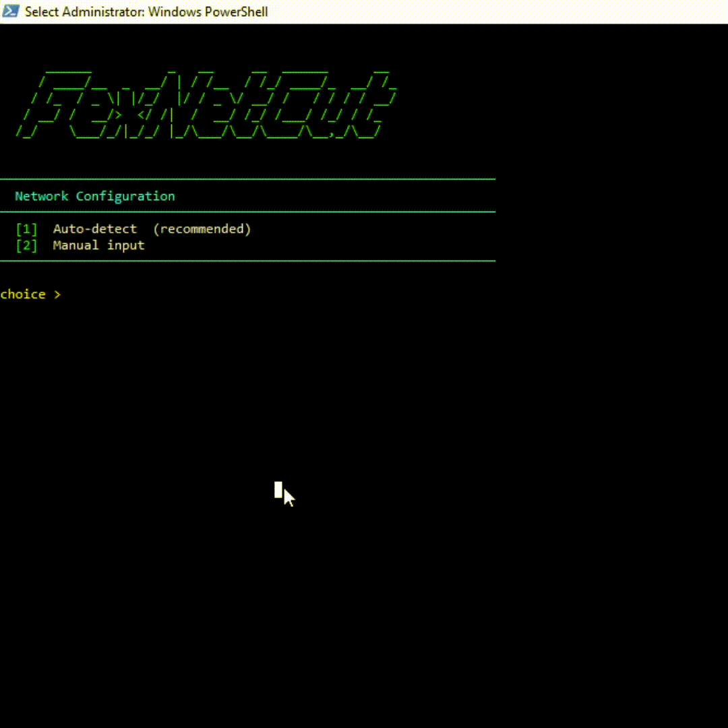728x728 pixels.
Task: Click the '[1]' option number
Action: 26,229
